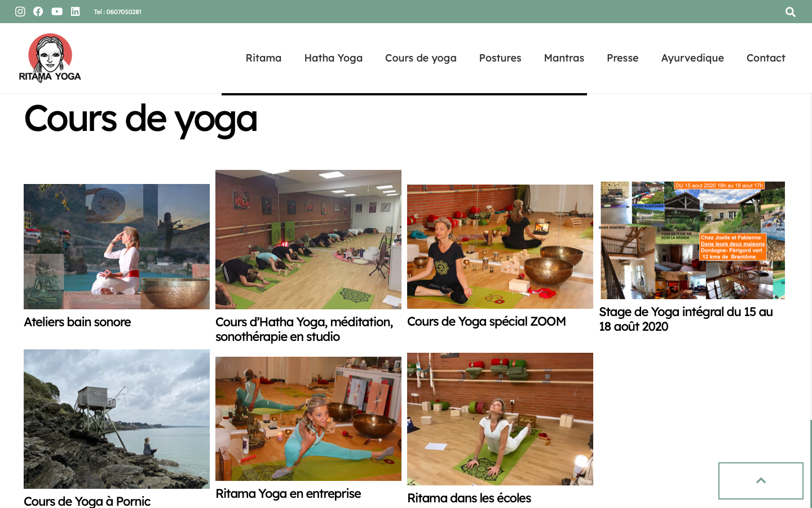
Task: Open the Ritama dans les écoles link
Action: pos(469,498)
